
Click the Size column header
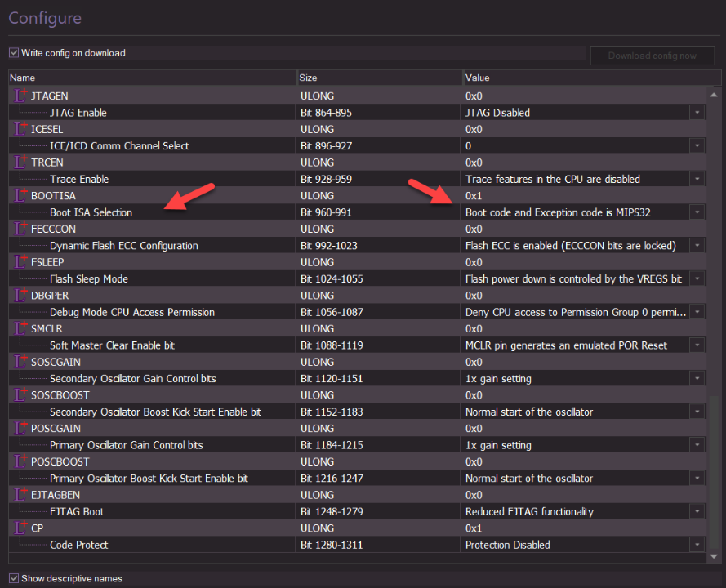pyautogui.click(x=378, y=78)
